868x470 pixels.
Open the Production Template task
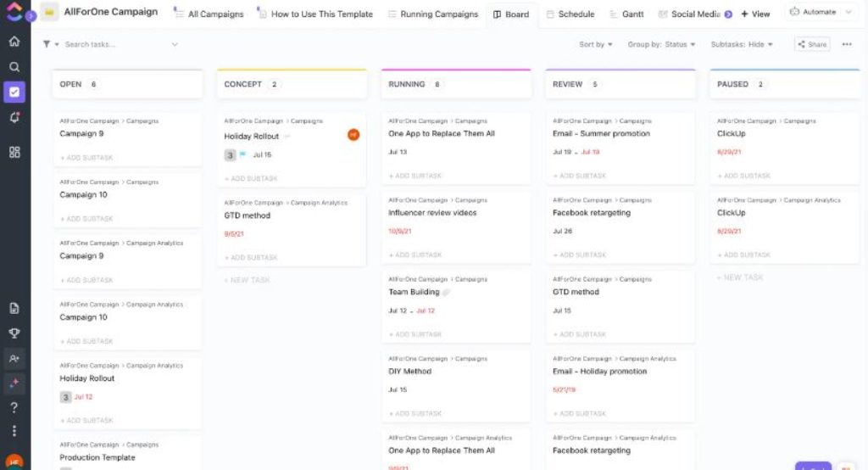point(97,458)
